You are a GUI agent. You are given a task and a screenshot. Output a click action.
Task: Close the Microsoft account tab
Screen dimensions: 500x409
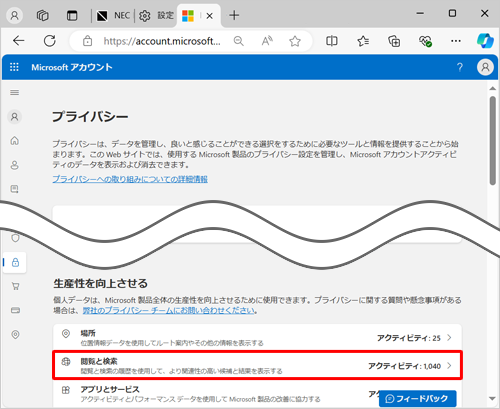(209, 16)
